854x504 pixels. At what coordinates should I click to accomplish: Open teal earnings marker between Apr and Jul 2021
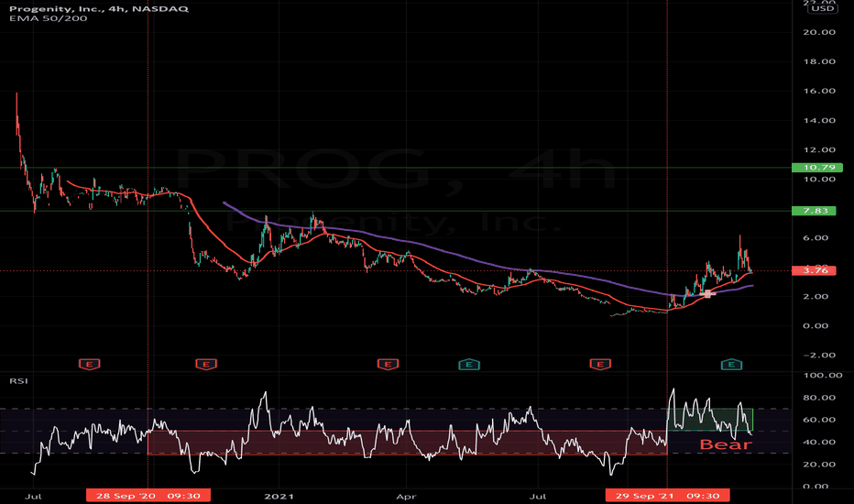(469, 364)
